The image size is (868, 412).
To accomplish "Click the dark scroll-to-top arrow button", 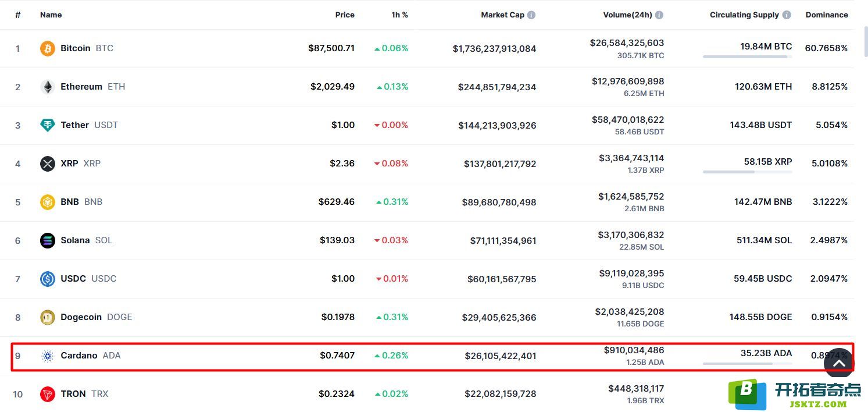I will coord(838,363).
